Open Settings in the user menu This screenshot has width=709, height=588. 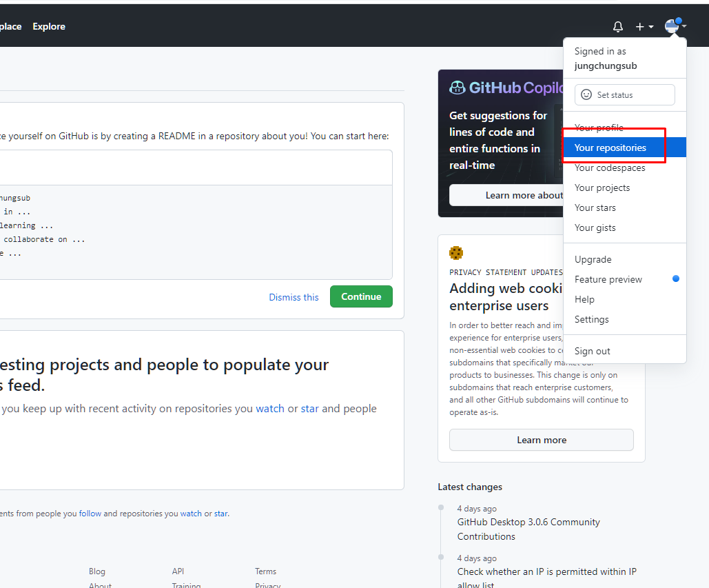[624, 319]
